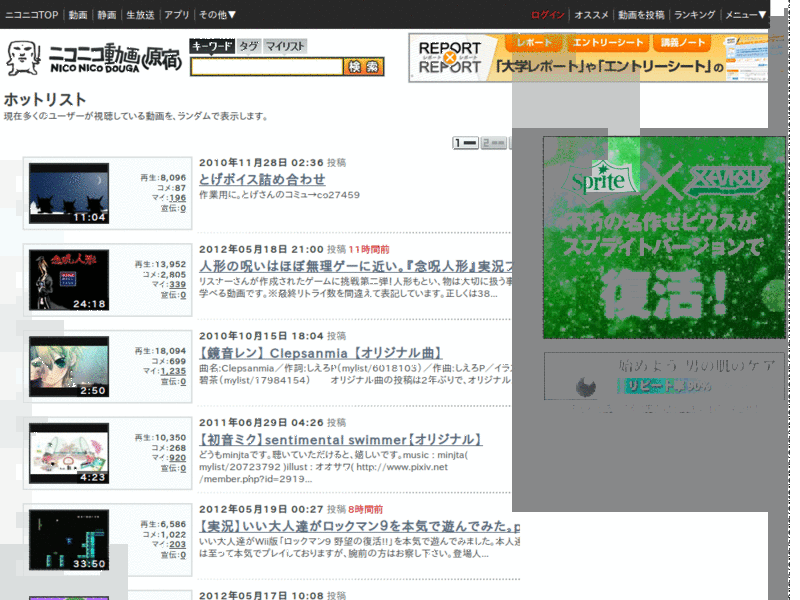Viewport: 800px width, 600px height.
Task: Expand the メニュー dropdown
Action: (745, 15)
